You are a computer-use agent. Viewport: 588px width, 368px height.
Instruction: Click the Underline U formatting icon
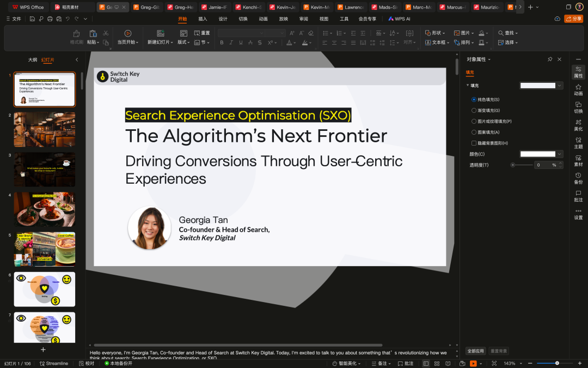(x=241, y=43)
